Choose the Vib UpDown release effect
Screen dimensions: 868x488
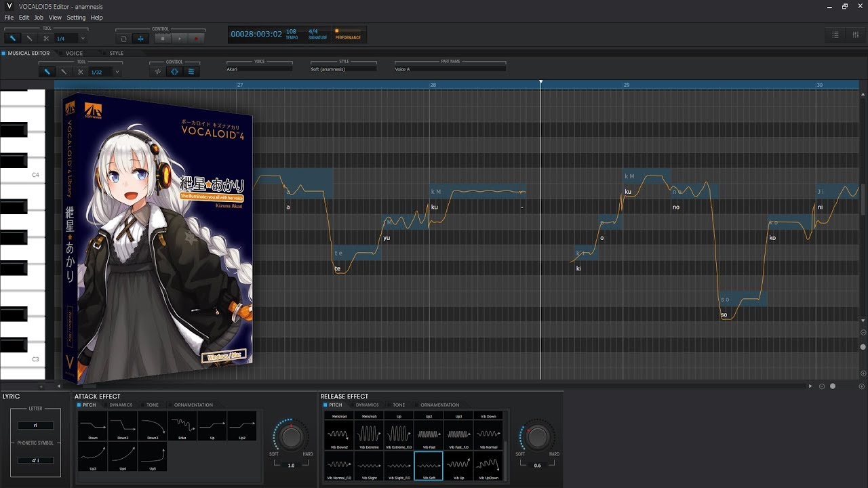click(x=488, y=466)
